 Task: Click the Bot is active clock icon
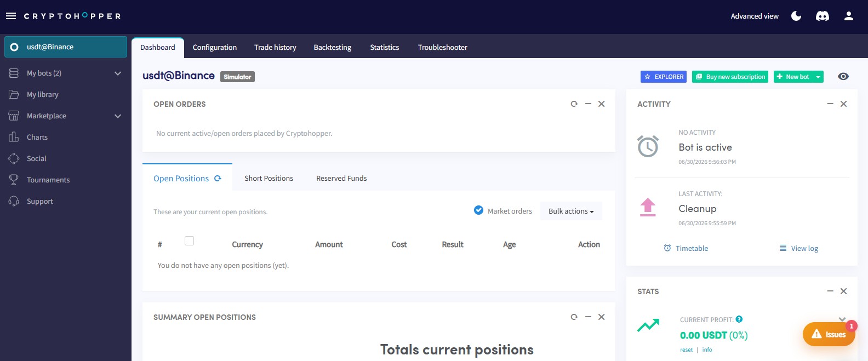[648, 146]
